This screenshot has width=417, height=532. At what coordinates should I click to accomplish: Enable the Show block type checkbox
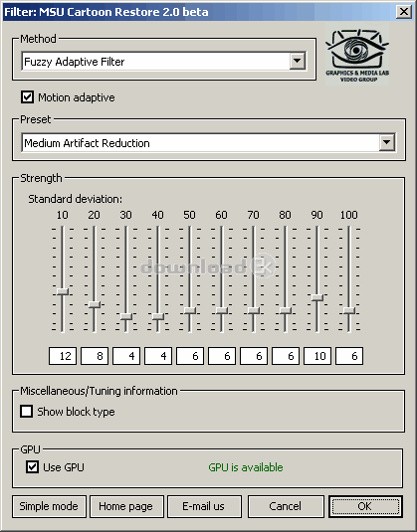(x=27, y=412)
